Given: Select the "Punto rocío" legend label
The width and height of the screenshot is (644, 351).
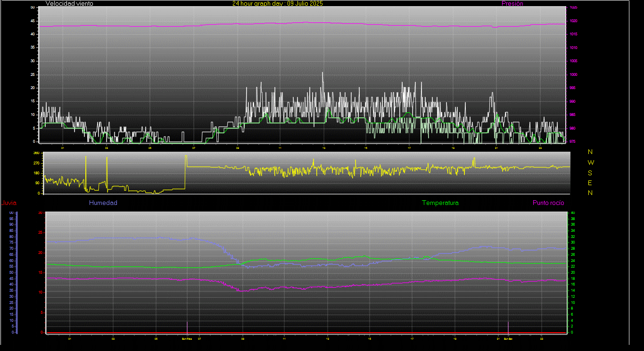Looking at the screenshot, I should pyautogui.click(x=548, y=203).
